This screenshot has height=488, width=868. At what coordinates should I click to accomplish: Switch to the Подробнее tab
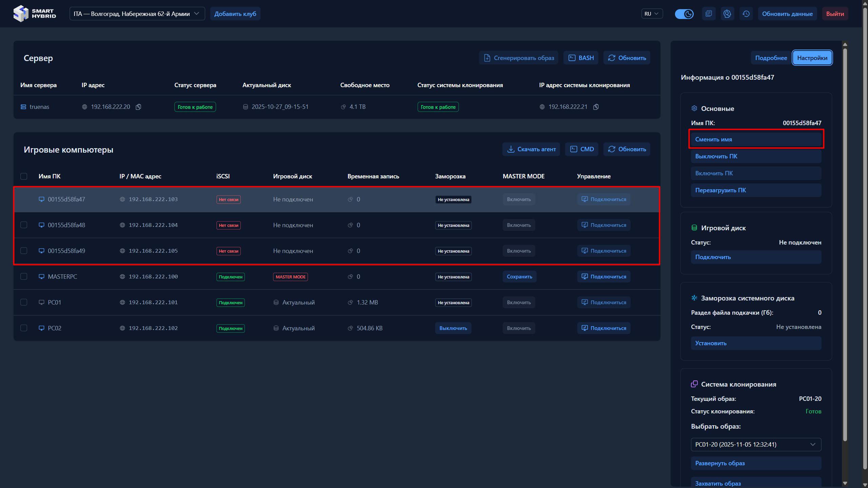click(x=771, y=58)
